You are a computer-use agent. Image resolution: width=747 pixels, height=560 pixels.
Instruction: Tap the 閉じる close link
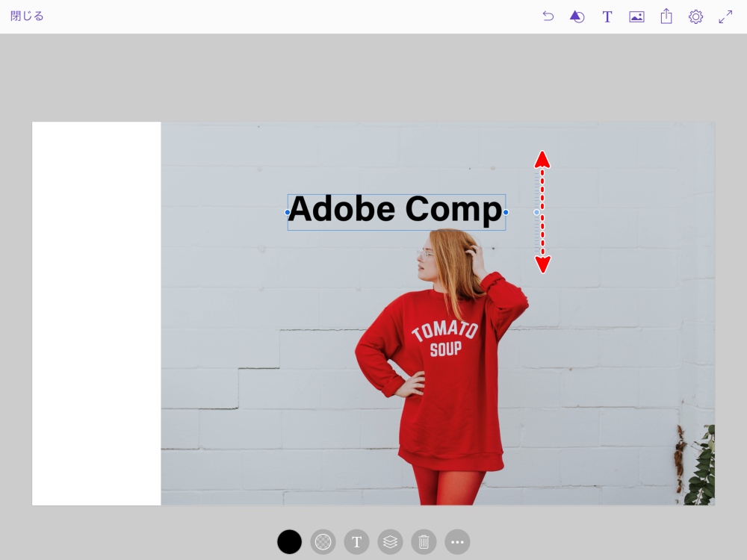click(27, 16)
